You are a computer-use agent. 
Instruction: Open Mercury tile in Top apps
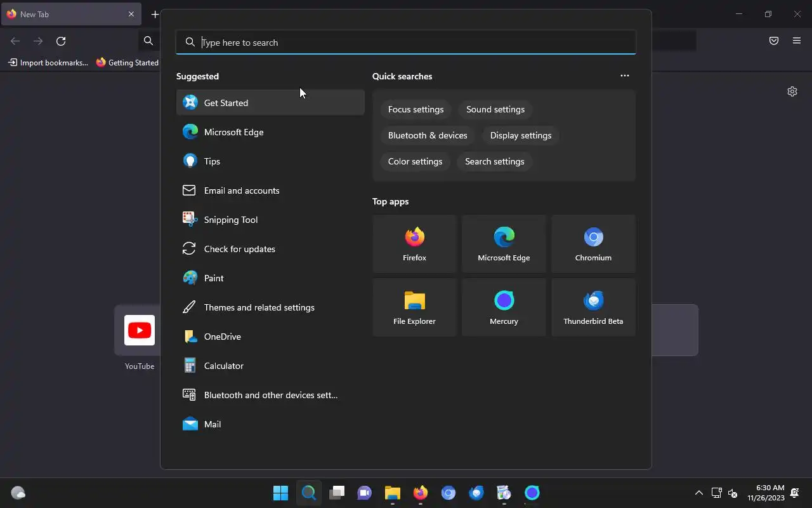tap(504, 307)
